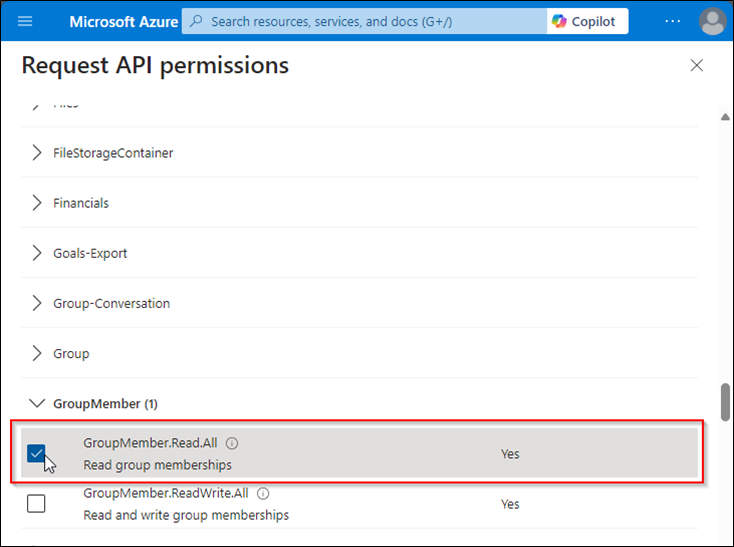Close the Request API permissions panel
Image resolution: width=734 pixels, height=547 pixels.
point(697,66)
